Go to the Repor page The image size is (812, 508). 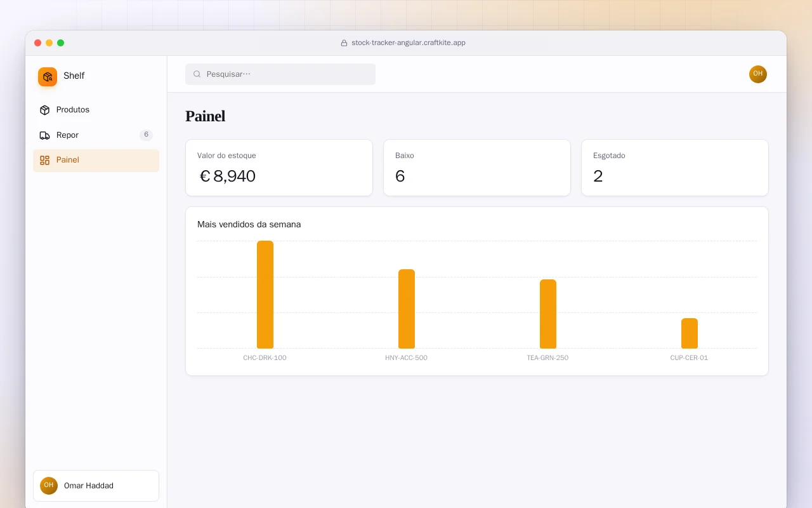pos(96,135)
